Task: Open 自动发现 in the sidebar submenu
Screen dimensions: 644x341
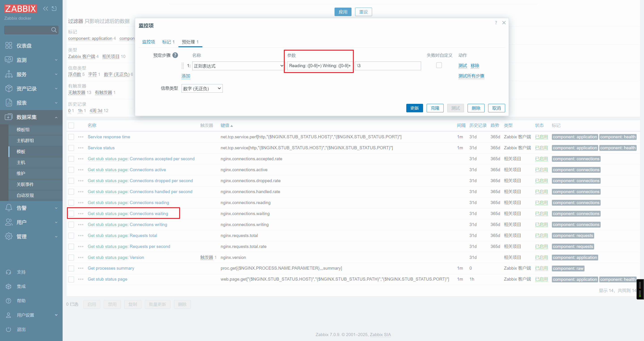Action: [25, 195]
